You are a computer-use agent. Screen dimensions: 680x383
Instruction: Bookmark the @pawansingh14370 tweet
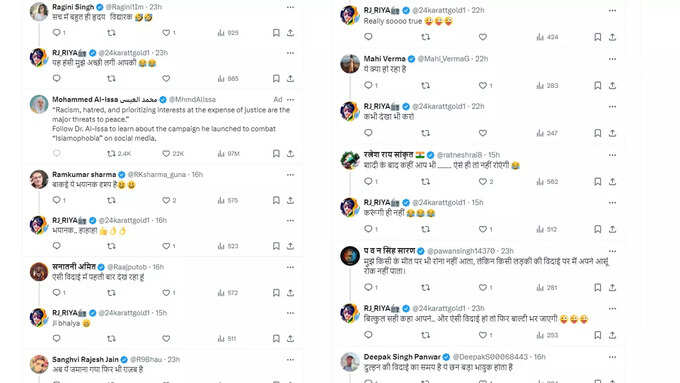tap(598, 287)
